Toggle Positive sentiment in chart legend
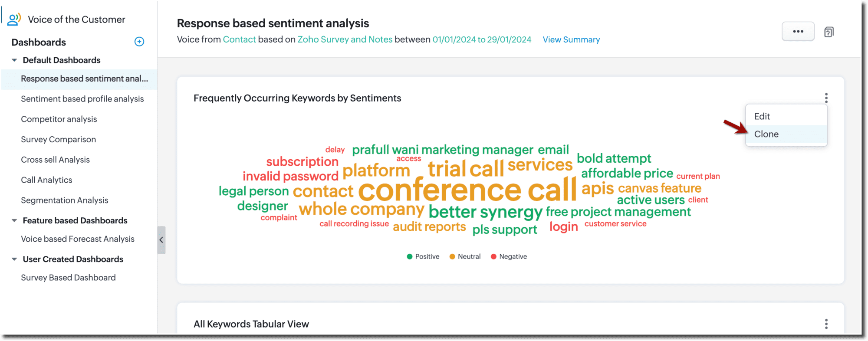 [423, 256]
